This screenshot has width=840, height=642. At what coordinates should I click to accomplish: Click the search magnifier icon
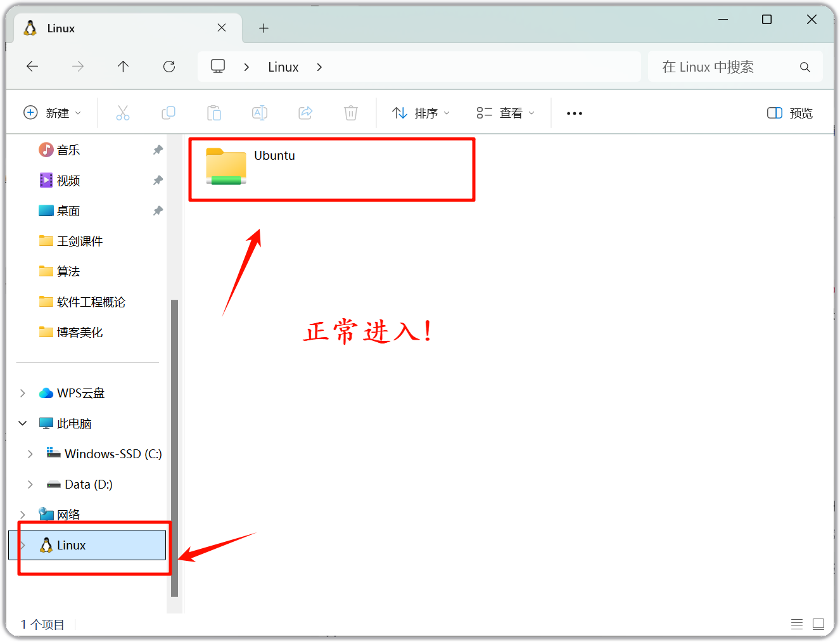[x=805, y=67]
